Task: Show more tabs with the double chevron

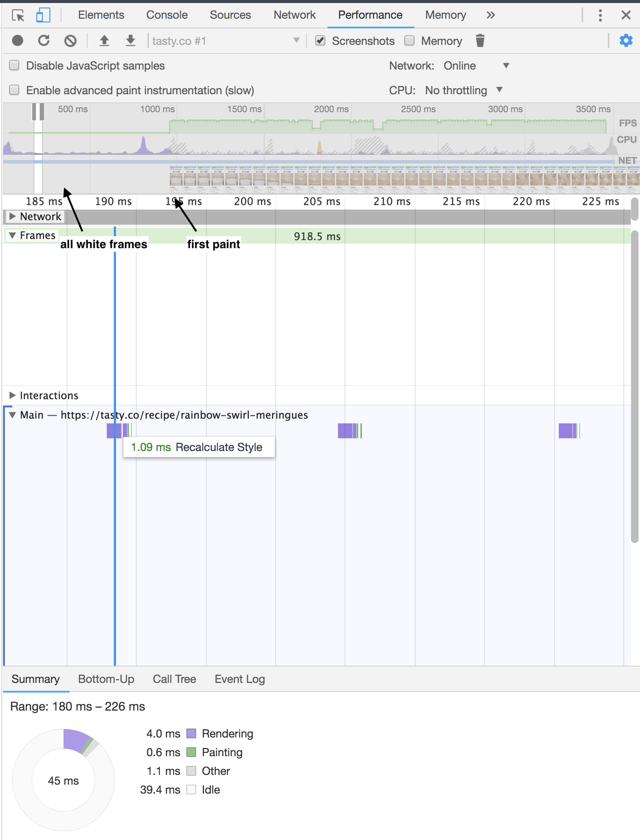Action: [491, 15]
